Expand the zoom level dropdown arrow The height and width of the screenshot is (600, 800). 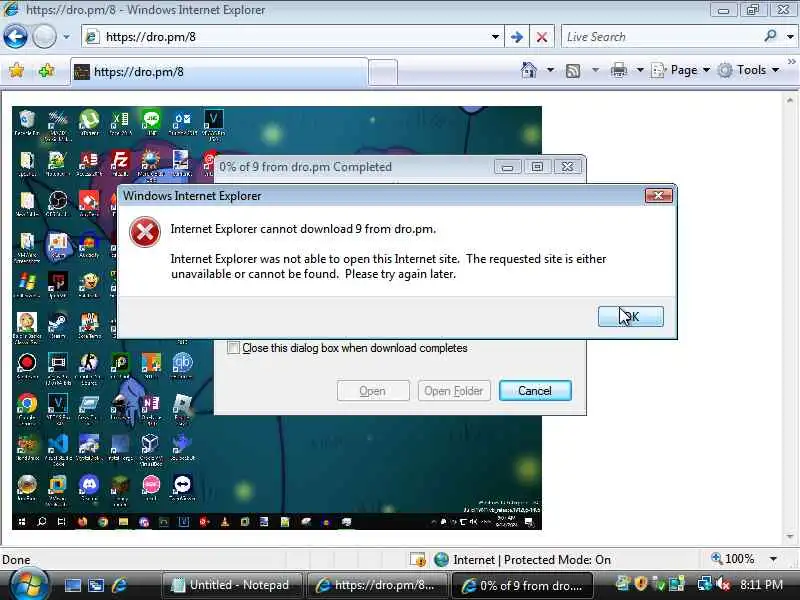773,559
